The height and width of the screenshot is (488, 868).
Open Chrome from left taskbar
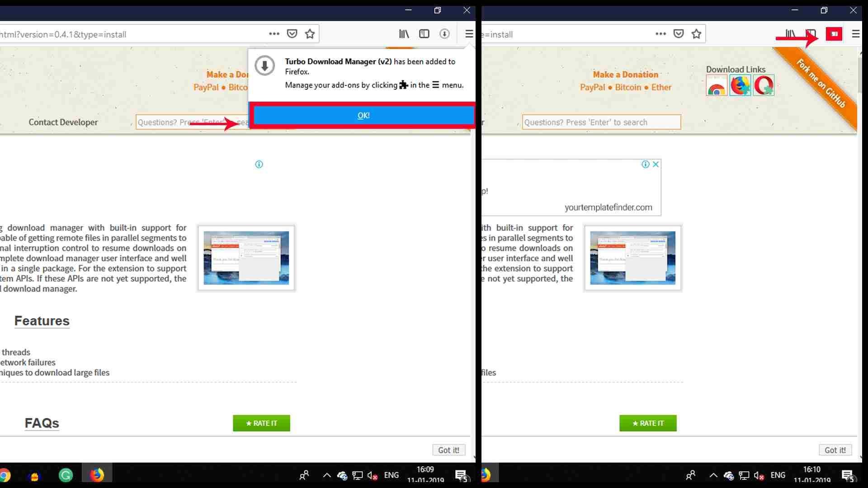5,475
